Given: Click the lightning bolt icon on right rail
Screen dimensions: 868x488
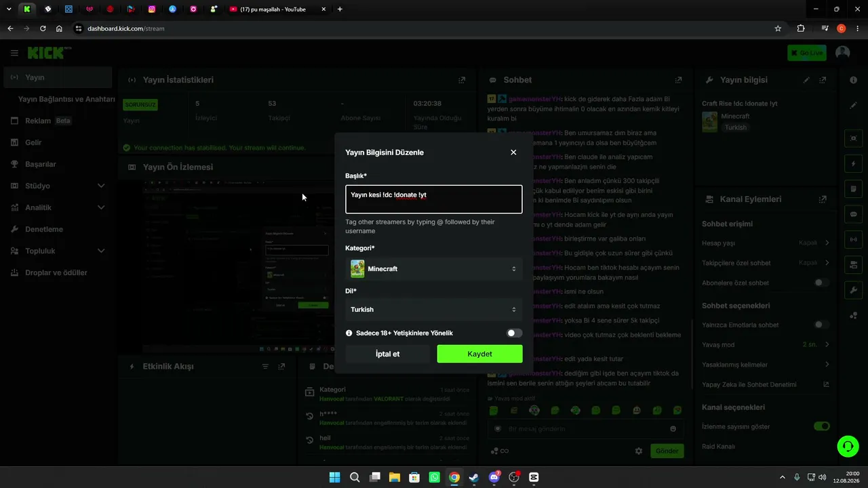Looking at the screenshot, I should coord(853,163).
